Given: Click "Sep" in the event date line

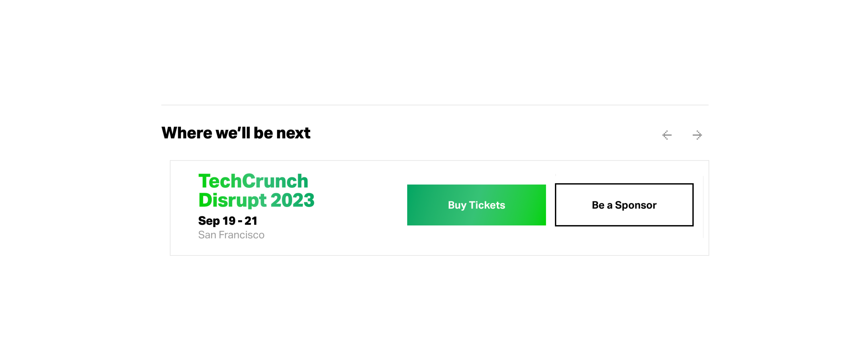Looking at the screenshot, I should [209, 221].
